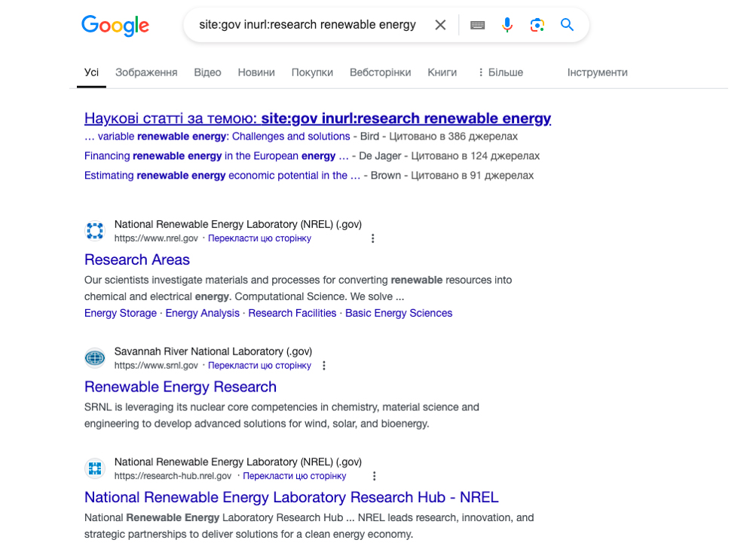
Task: Open the Research Facilities sitelink
Action: 292,313
